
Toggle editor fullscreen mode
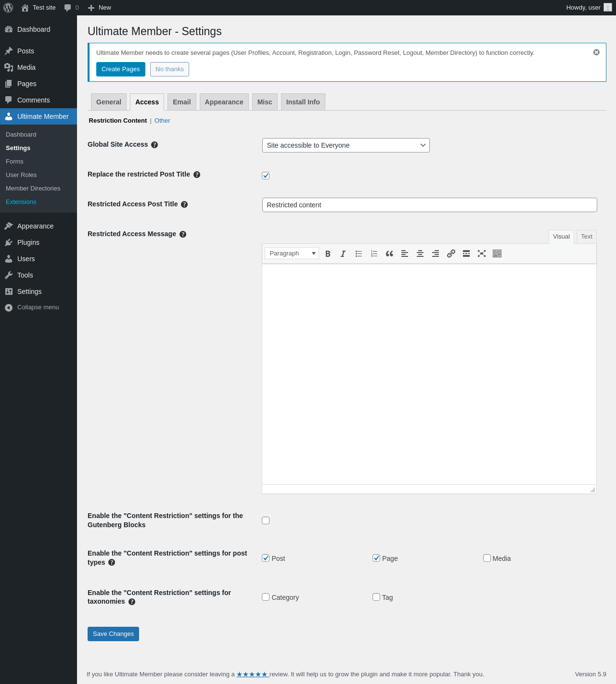tap(482, 253)
